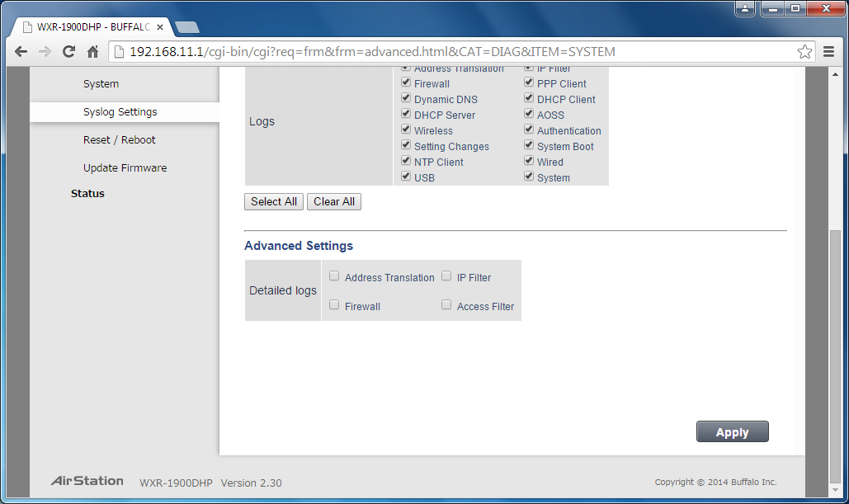Toggle the DHCP Server log checkbox
The width and height of the screenshot is (849, 504).
click(406, 114)
